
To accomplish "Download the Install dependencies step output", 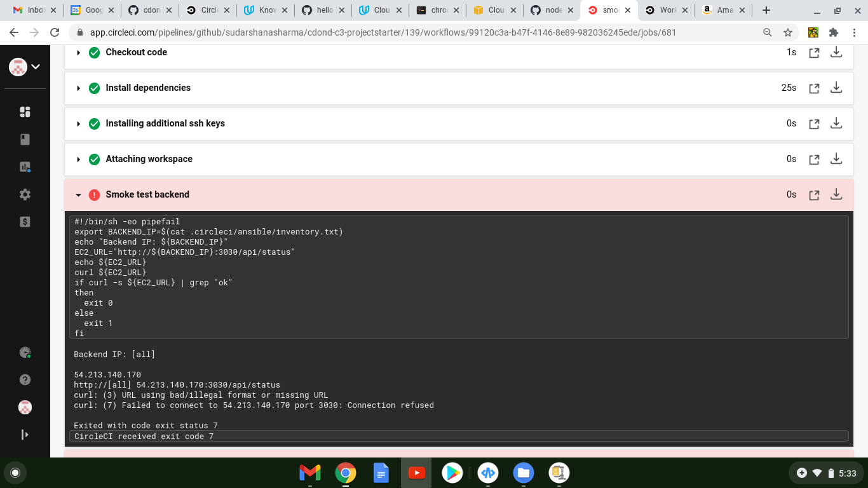I will point(836,88).
